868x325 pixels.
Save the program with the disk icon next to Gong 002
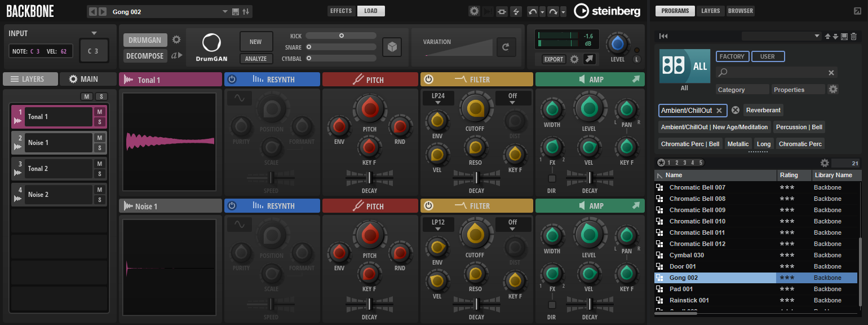coord(236,12)
